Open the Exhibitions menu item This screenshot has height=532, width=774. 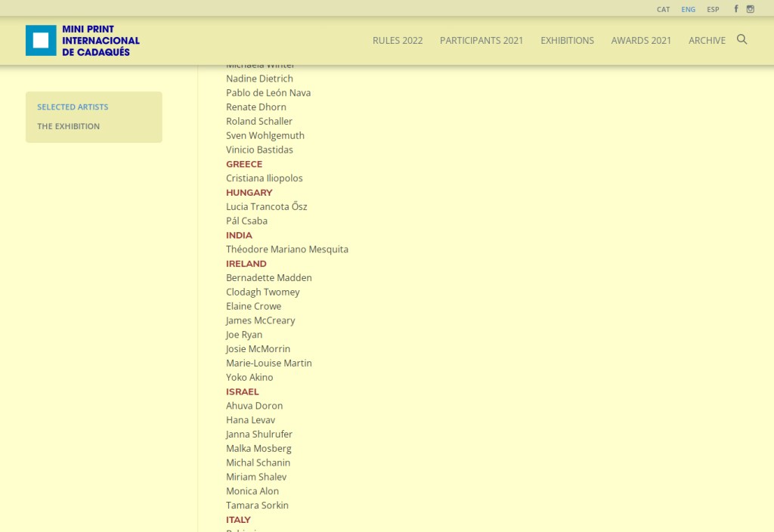pyautogui.click(x=567, y=41)
